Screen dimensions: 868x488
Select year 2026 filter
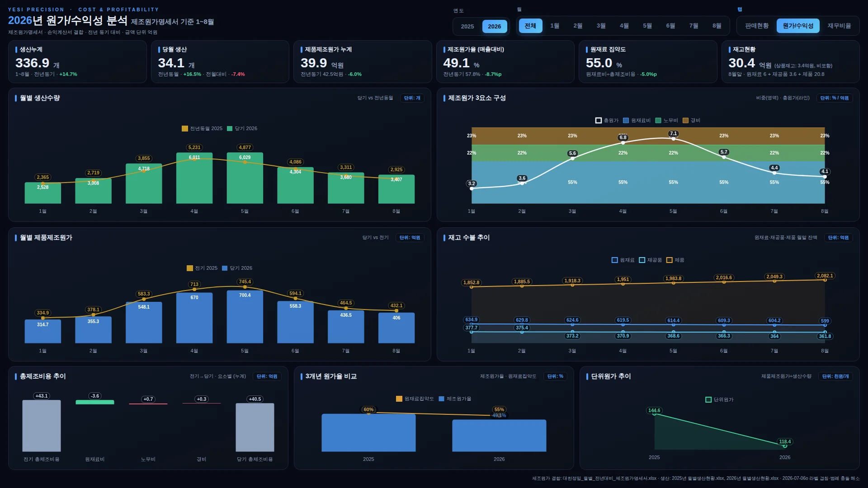tap(494, 26)
